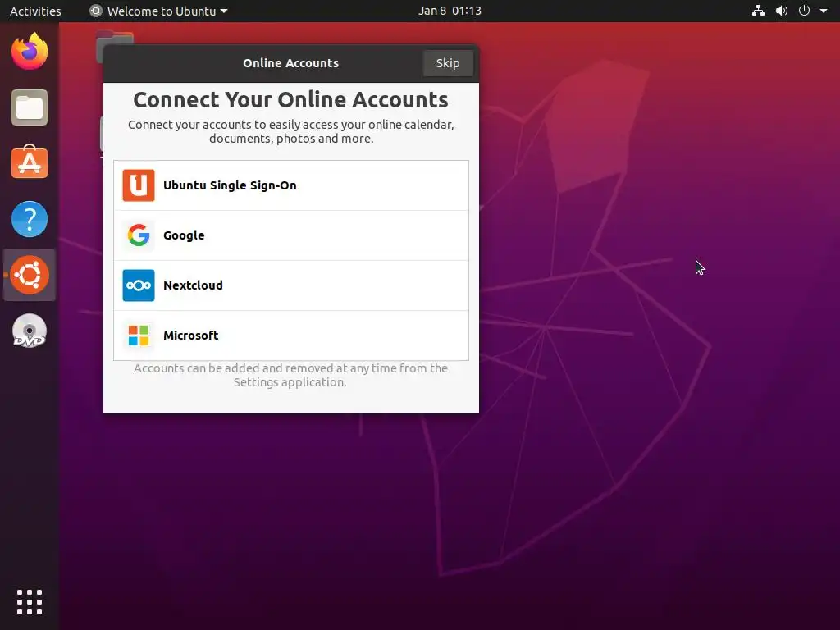Expand the system menu arrow in top bar

click(x=824, y=11)
